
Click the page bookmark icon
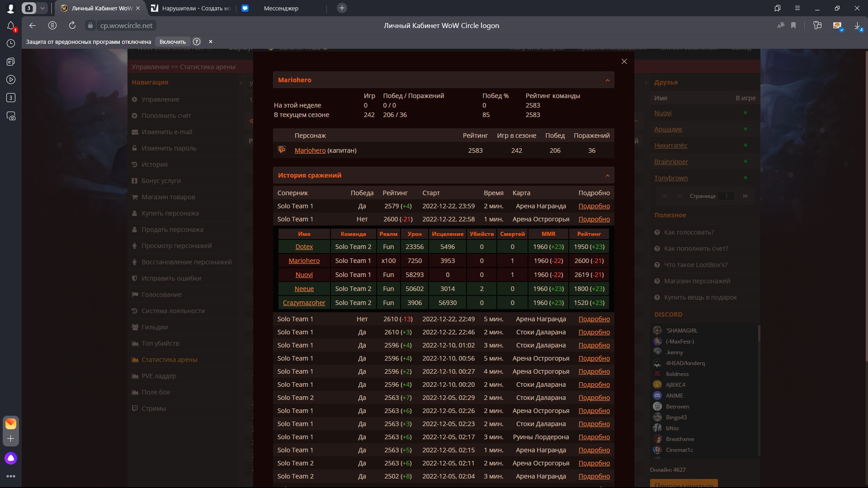[x=793, y=26]
